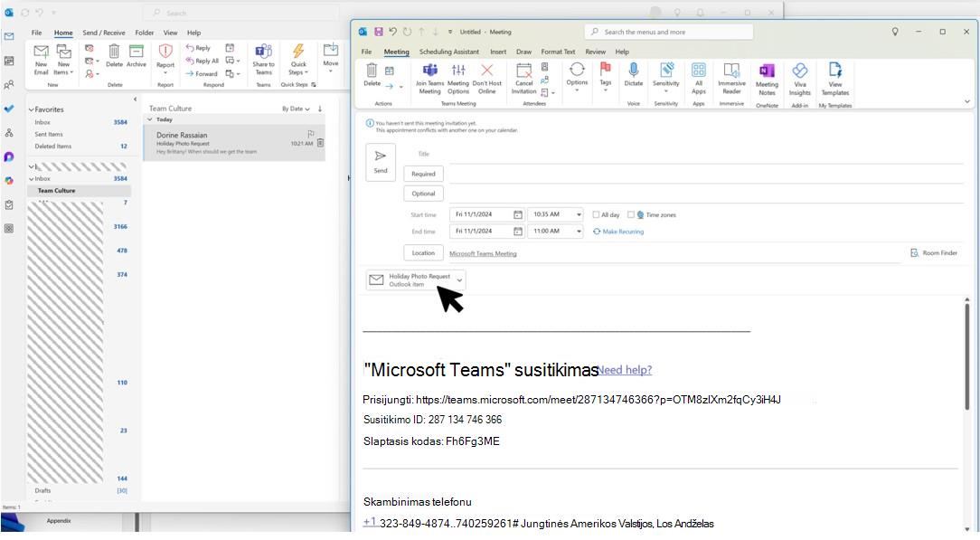Viewport: 980px width, 540px height.
Task: Click Make Recurring link
Action: [x=618, y=232]
